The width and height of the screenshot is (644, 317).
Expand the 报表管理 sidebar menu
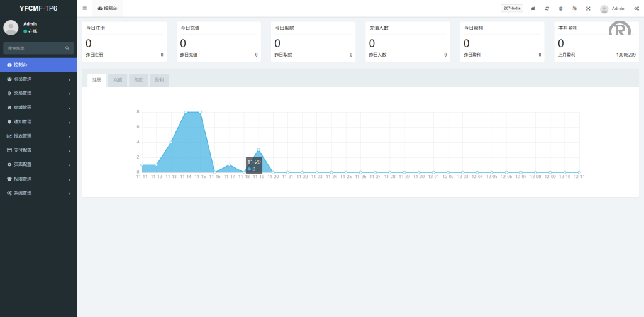38,136
